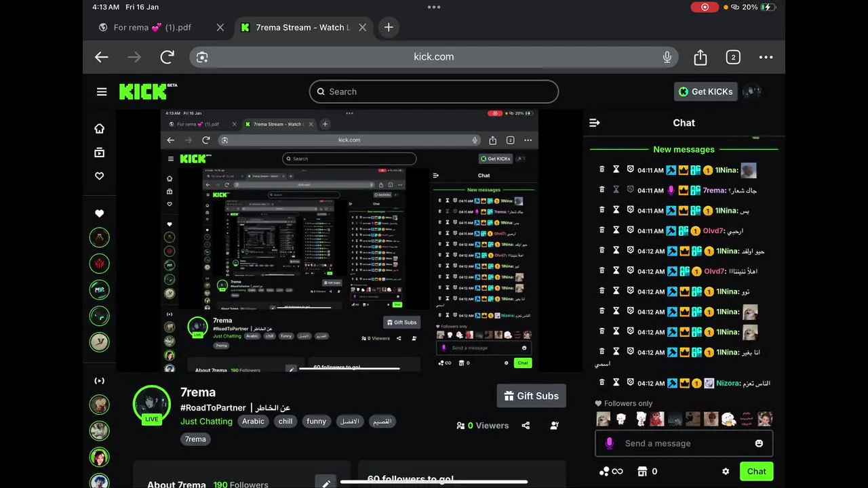Image resolution: width=868 pixels, height=488 pixels.
Task: Click the Viewers count under the stream
Action: click(483, 426)
